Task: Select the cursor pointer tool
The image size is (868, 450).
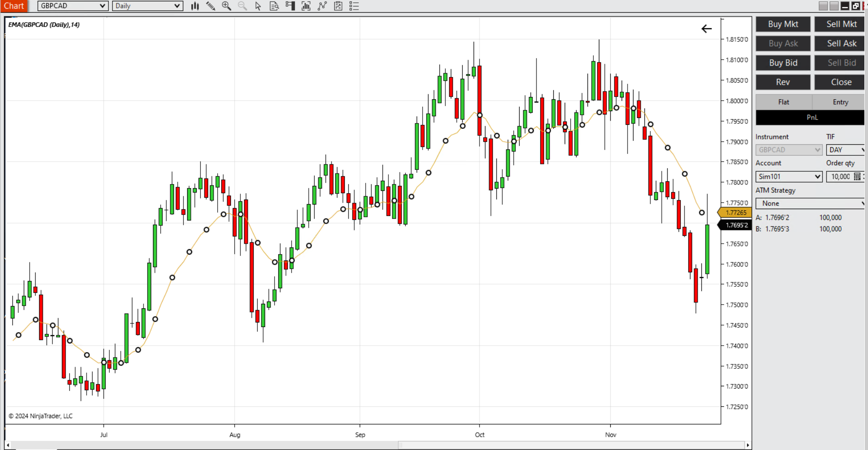Action: [258, 6]
